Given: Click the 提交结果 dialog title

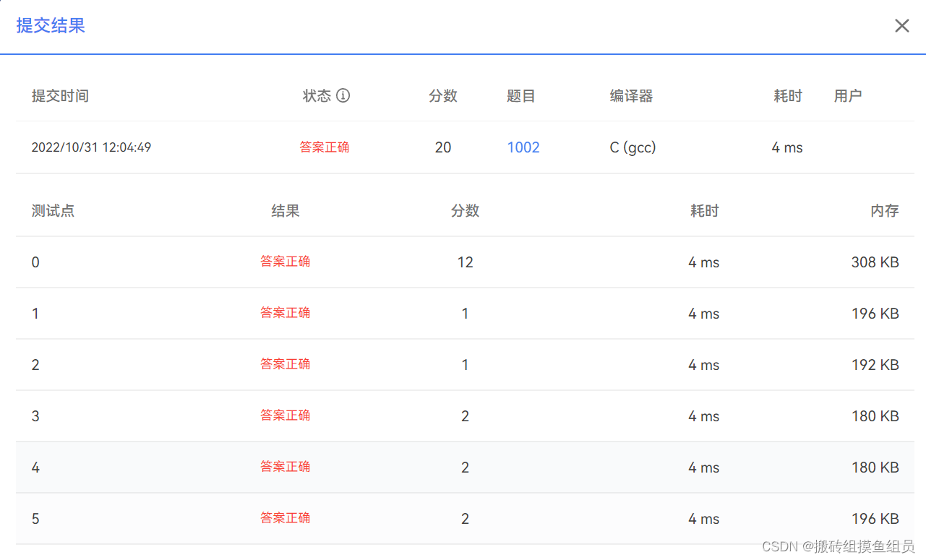Looking at the screenshot, I should pos(50,25).
